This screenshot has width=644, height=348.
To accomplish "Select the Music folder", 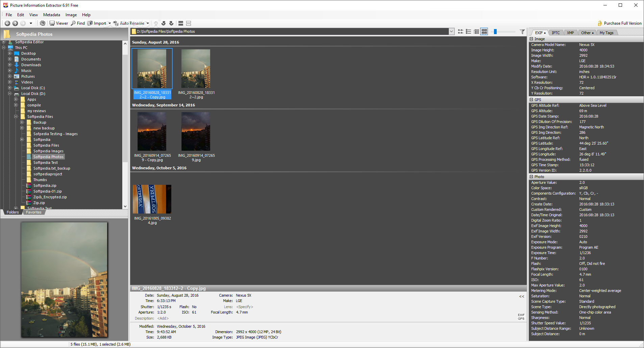I will (x=26, y=71).
